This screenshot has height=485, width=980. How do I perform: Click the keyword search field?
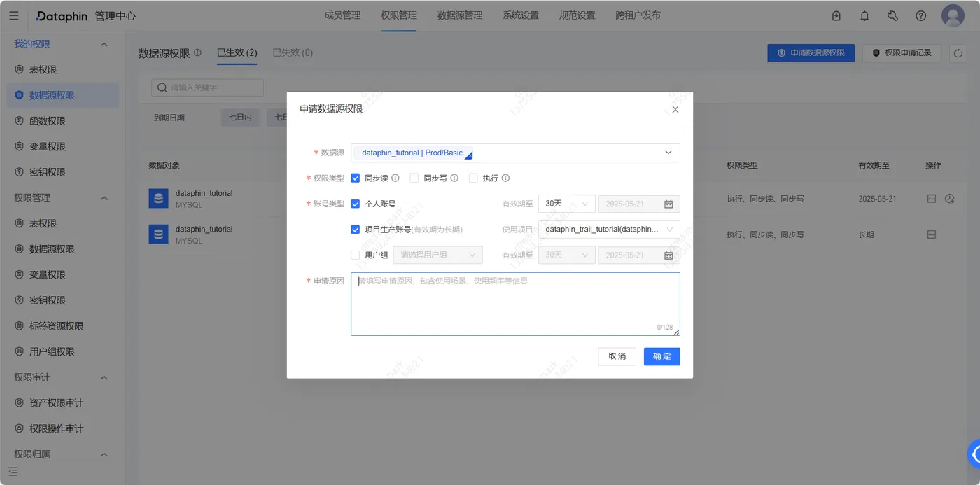[x=208, y=87]
